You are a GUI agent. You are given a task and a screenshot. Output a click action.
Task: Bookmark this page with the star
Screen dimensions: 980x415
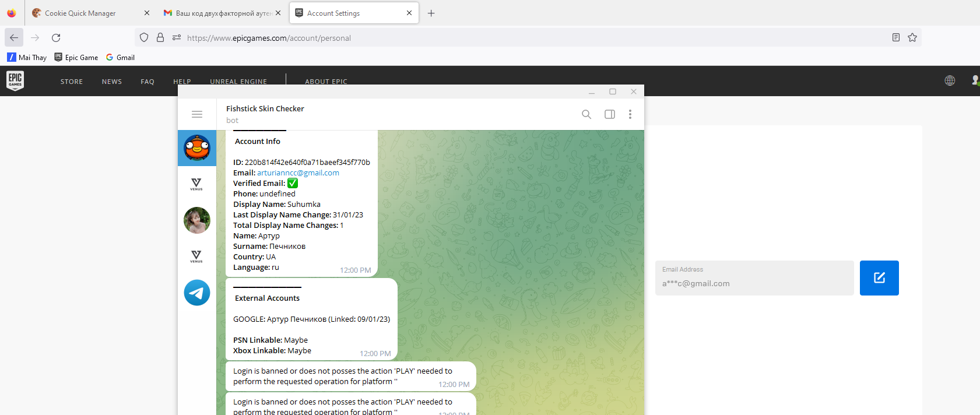(912, 37)
